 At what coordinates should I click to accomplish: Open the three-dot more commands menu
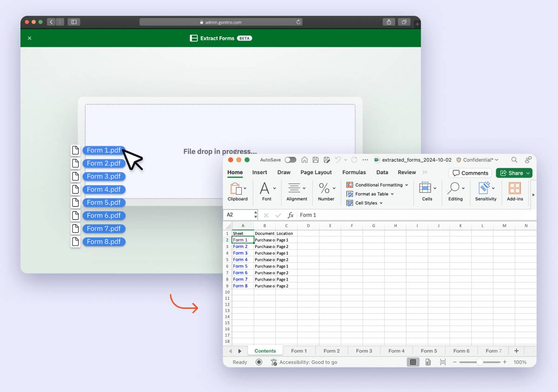coord(365,160)
